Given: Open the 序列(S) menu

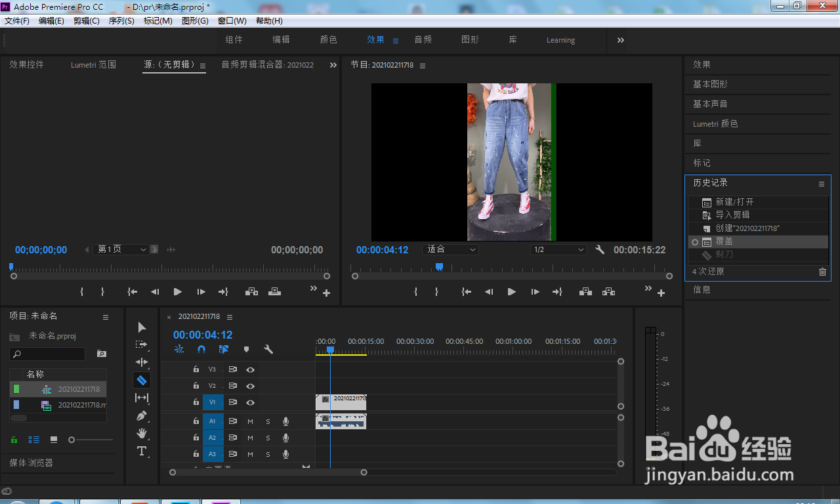Looking at the screenshot, I should (x=121, y=21).
